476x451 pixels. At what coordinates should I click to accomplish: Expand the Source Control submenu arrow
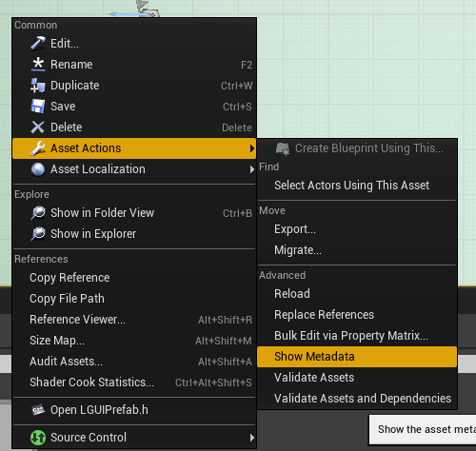[x=252, y=438]
